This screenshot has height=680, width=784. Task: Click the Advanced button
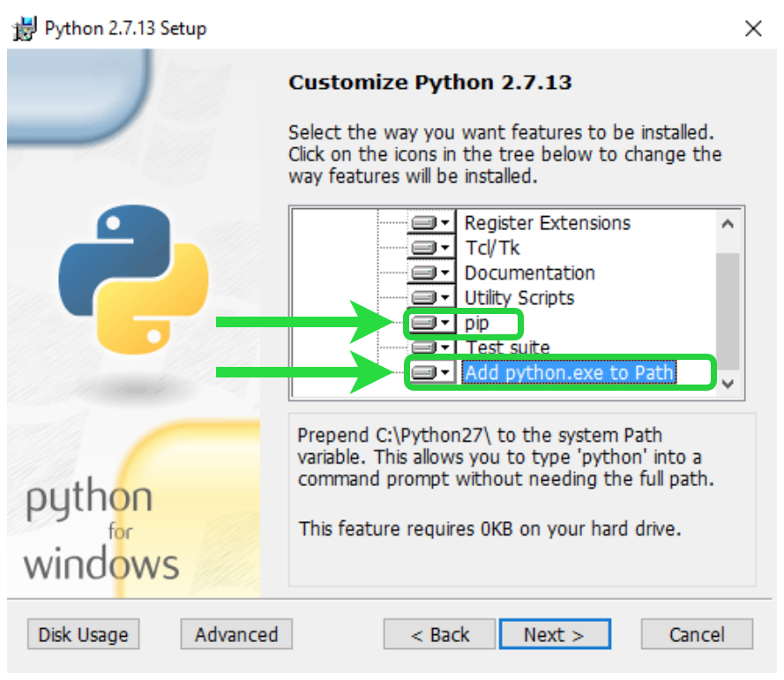pyautogui.click(x=235, y=634)
